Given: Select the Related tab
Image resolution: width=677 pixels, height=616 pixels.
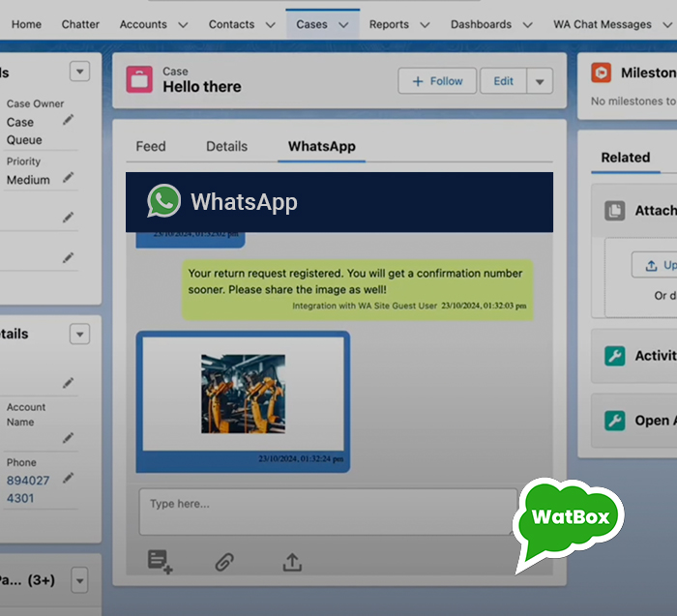Looking at the screenshot, I should click(x=626, y=158).
